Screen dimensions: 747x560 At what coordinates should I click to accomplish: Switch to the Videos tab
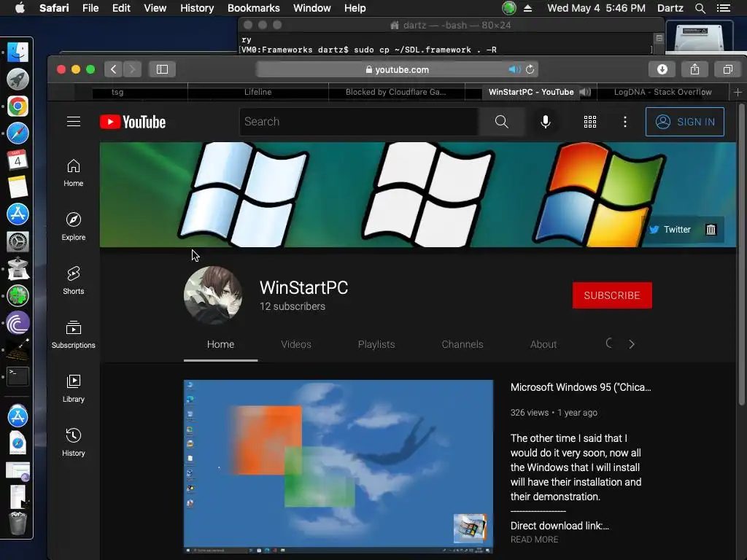point(296,344)
